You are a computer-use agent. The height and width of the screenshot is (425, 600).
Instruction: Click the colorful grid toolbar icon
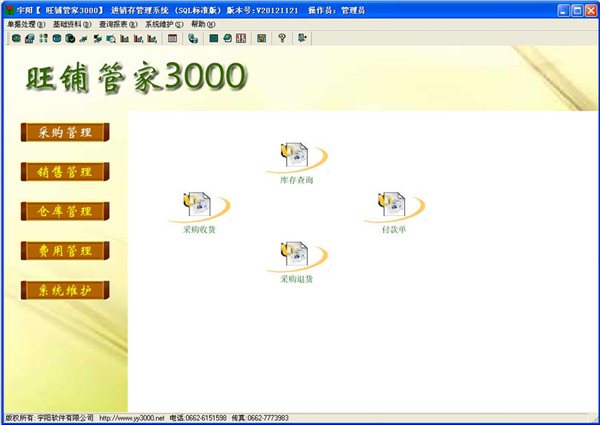(261, 38)
